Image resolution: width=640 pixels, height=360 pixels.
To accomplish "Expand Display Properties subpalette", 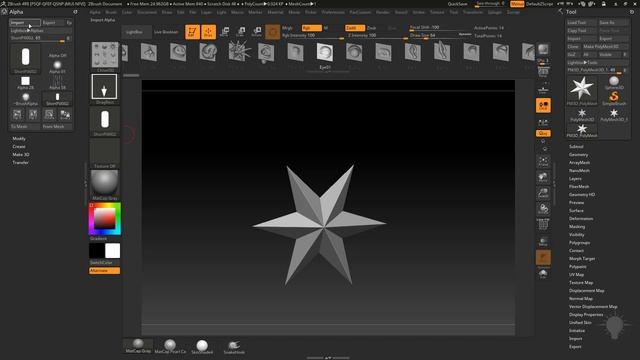I will tap(586, 315).
